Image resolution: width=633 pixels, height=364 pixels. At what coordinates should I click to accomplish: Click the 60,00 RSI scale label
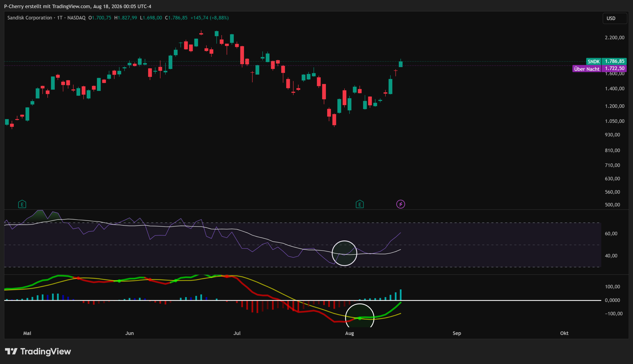[611, 233]
